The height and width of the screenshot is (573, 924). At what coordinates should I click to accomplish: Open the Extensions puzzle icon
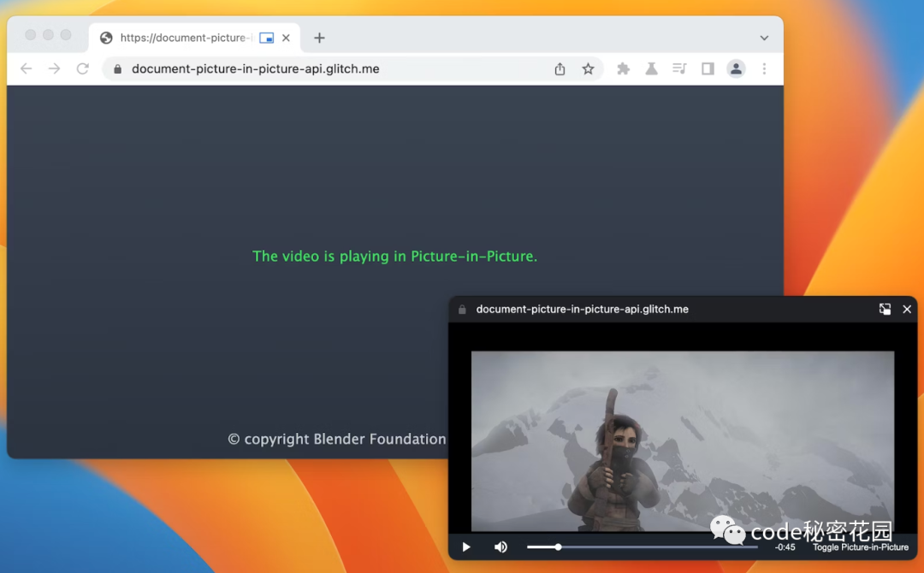(x=623, y=69)
